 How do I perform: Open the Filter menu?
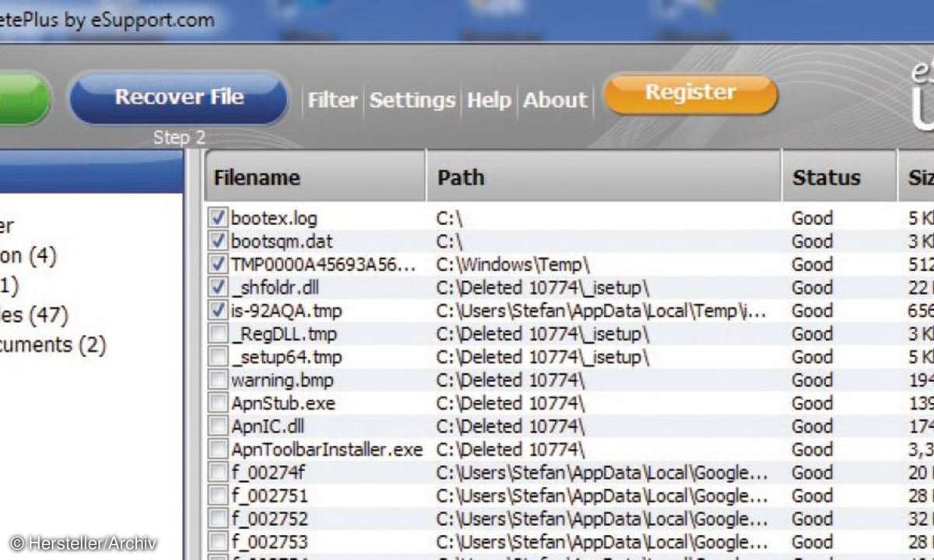(332, 100)
